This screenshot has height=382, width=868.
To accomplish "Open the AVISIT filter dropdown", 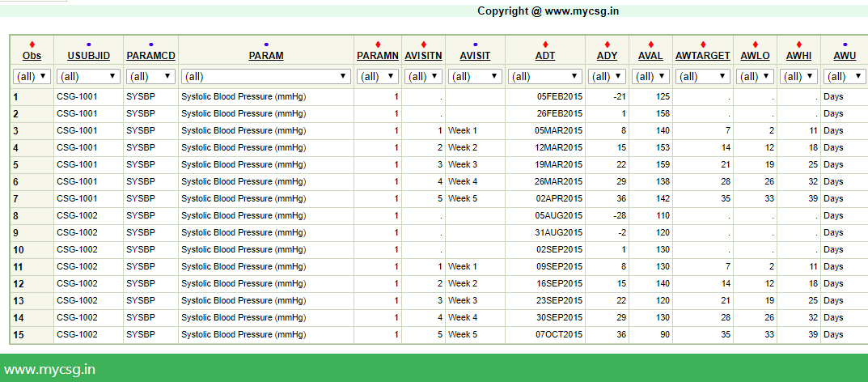I will (475, 76).
